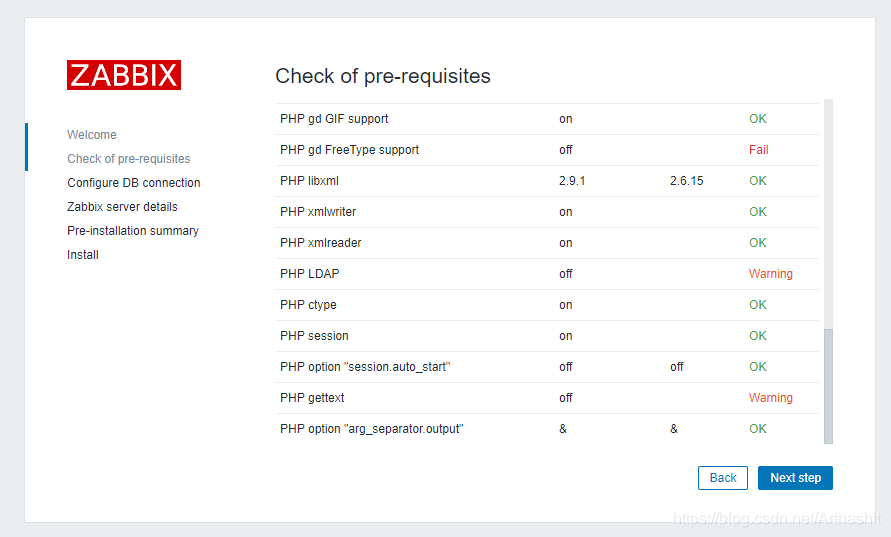Click the PHP option session.auto_start row

pyautogui.click(x=547, y=367)
